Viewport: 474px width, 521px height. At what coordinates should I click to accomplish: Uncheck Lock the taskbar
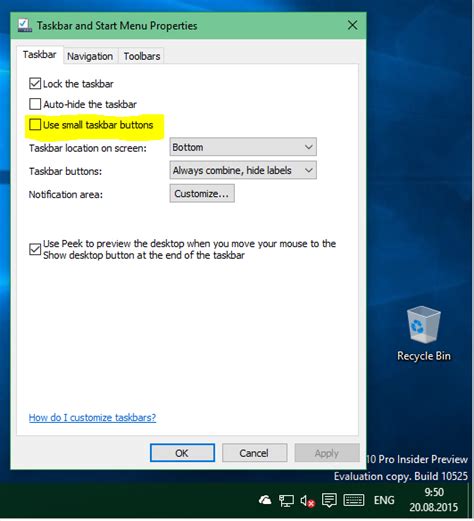tap(35, 84)
